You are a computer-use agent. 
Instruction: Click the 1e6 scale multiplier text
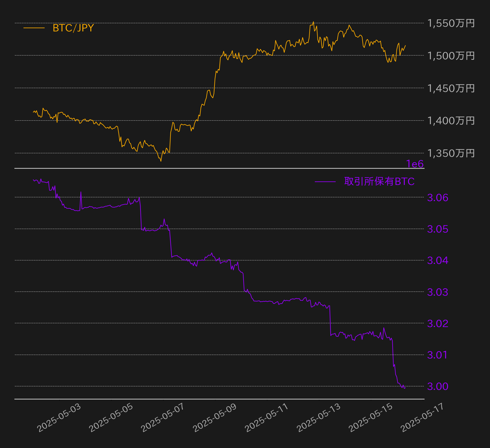pos(415,164)
